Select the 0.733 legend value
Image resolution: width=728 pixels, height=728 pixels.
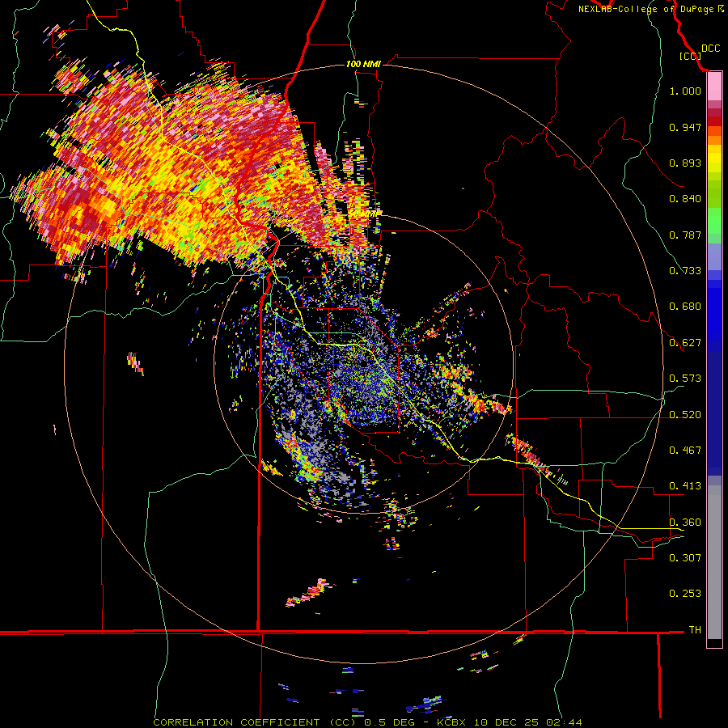pyautogui.click(x=685, y=271)
